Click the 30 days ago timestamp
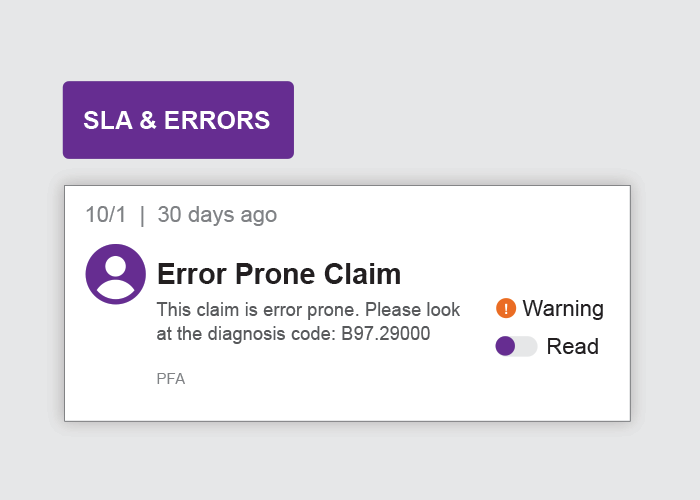Image resolution: width=700 pixels, height=500 pixels. pyautogui.click(x=217, y=214)
